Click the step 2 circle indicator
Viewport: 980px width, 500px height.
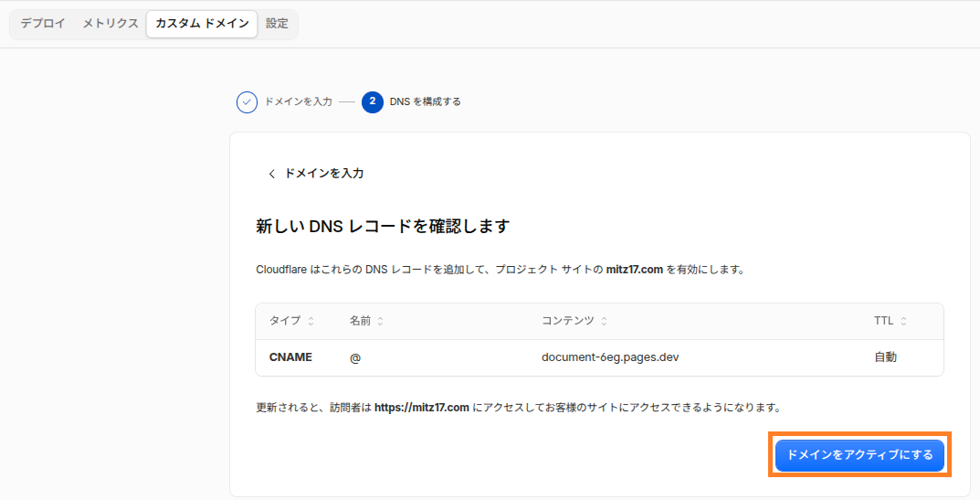pos(373,102)
